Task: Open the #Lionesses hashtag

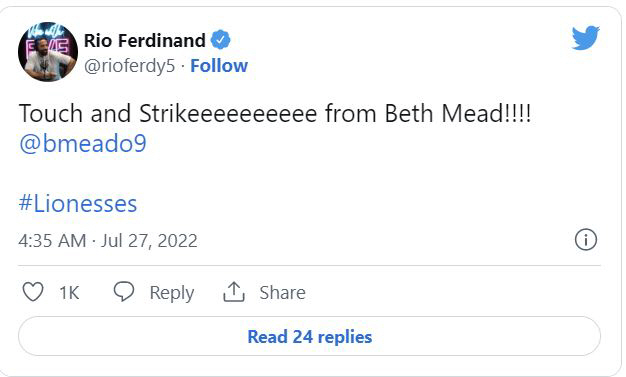Action: point(78,203)
